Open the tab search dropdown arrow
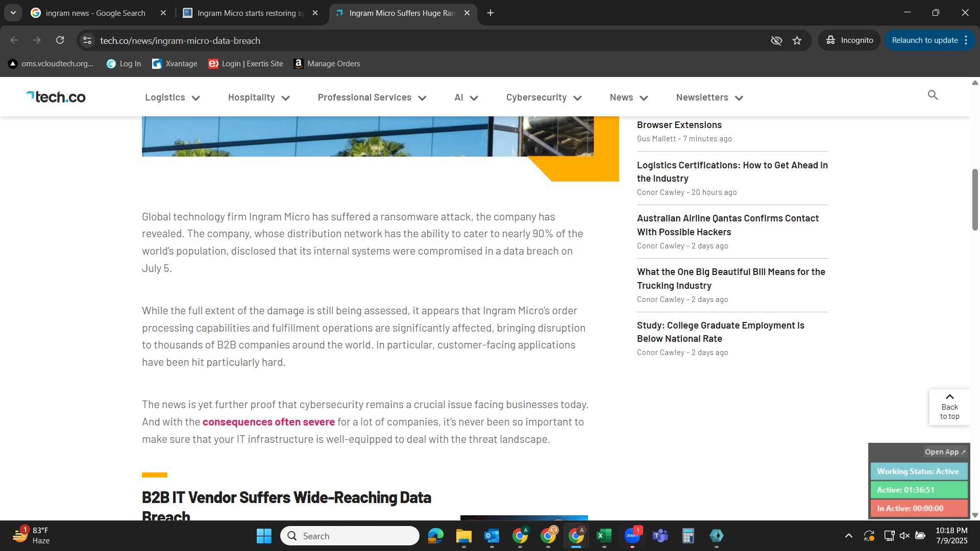The image size is (980, 551). (13, 13)
